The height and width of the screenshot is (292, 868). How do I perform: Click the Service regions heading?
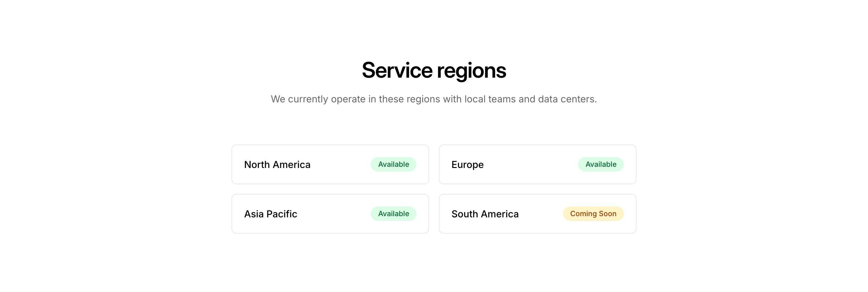434,71
